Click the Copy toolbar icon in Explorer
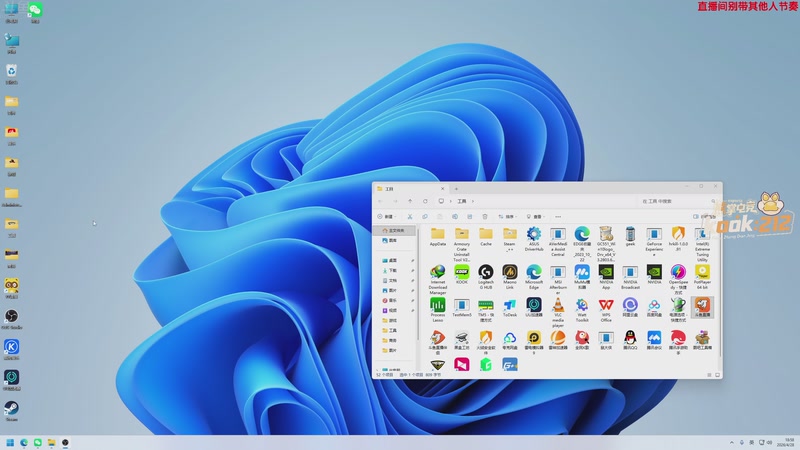 [x=424, y=216]
